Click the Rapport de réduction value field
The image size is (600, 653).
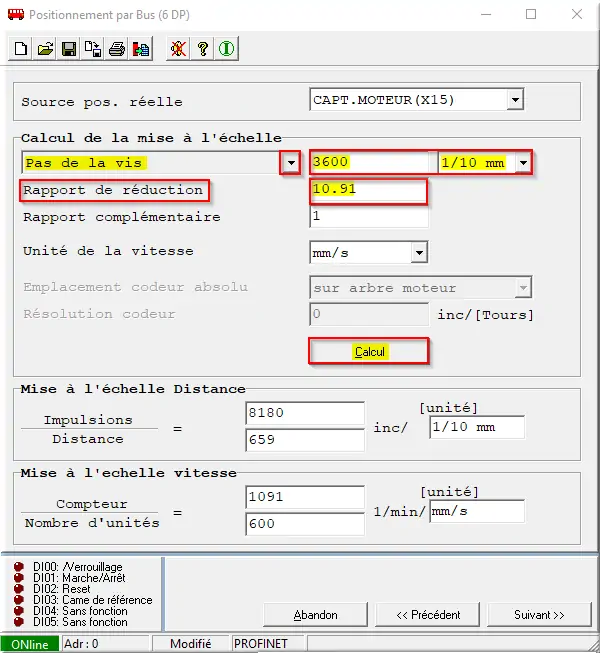(x=368, y=190)
